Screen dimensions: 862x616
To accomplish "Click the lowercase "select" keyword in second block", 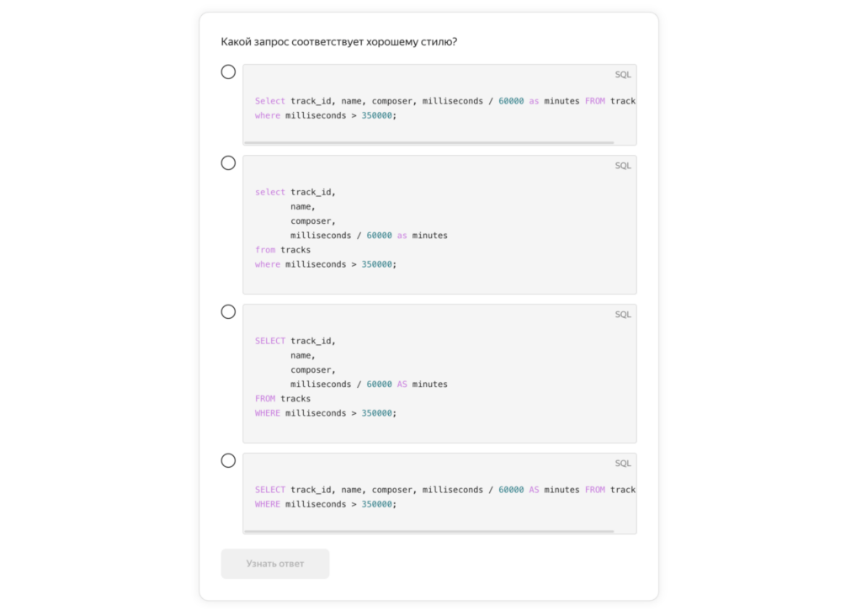I will [x=269, y=192].
